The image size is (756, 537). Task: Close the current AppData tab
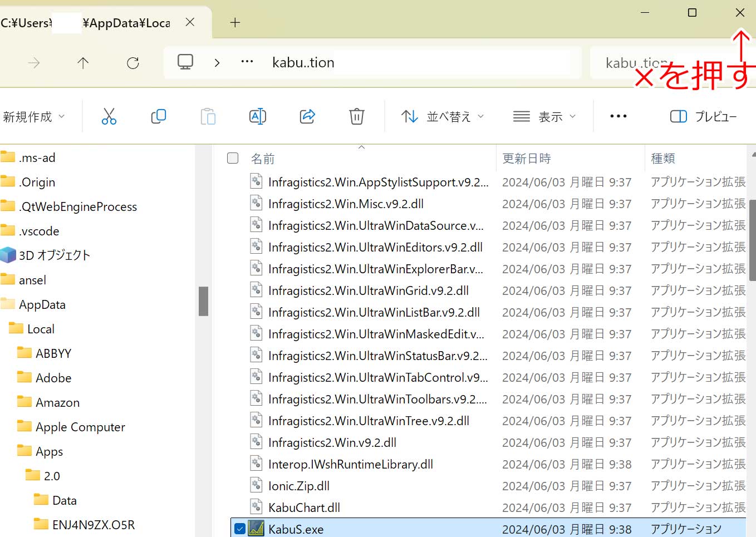(190, 22)
